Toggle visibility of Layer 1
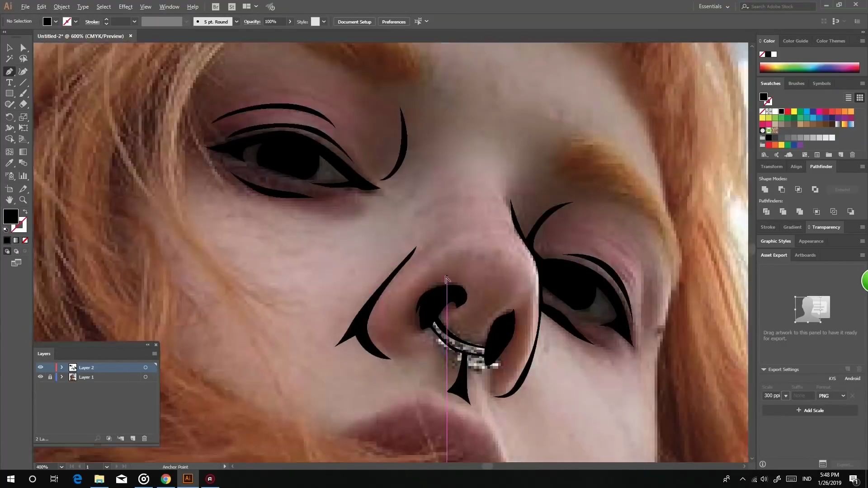The height and width of the screenshot is (488, 868). [x=41, y=377]
